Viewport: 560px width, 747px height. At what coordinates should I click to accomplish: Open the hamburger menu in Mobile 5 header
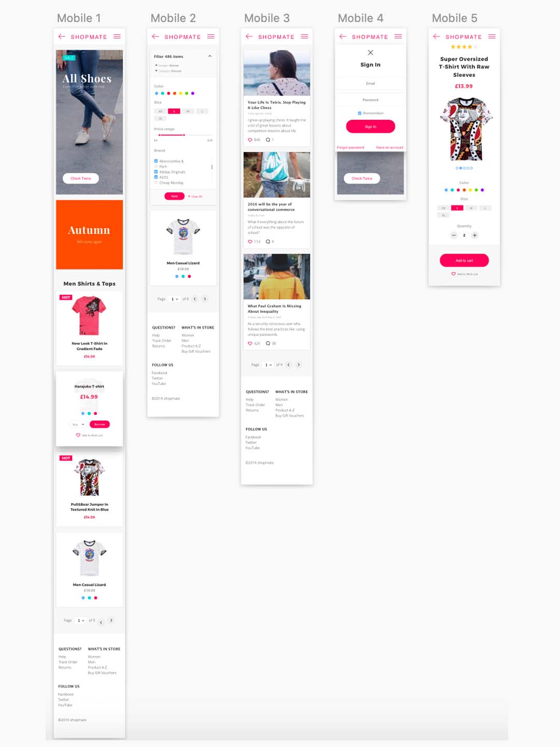pos(492,36)
